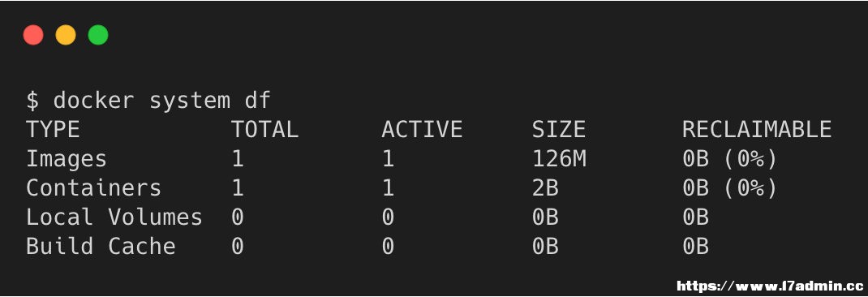Click the Build Cache reclaimable 0B value
Viewport: 868px width, 297px height.
695,246
